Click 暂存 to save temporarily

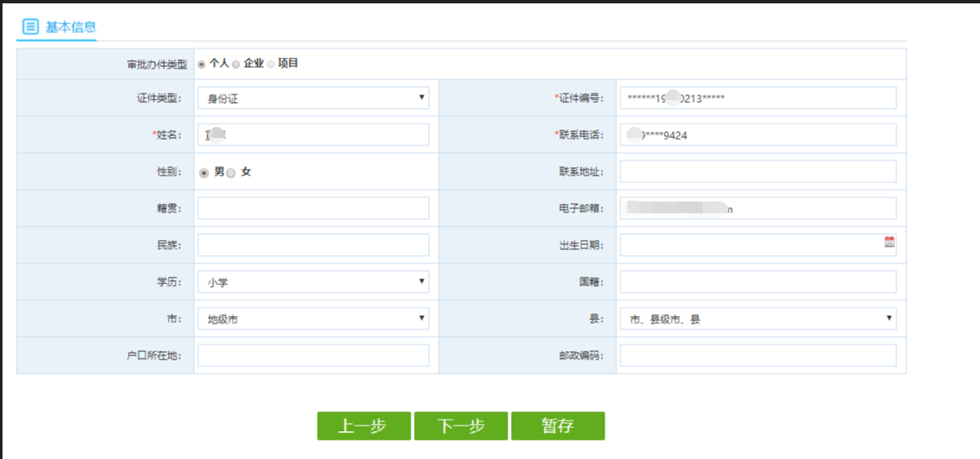(x=557, y=426)
